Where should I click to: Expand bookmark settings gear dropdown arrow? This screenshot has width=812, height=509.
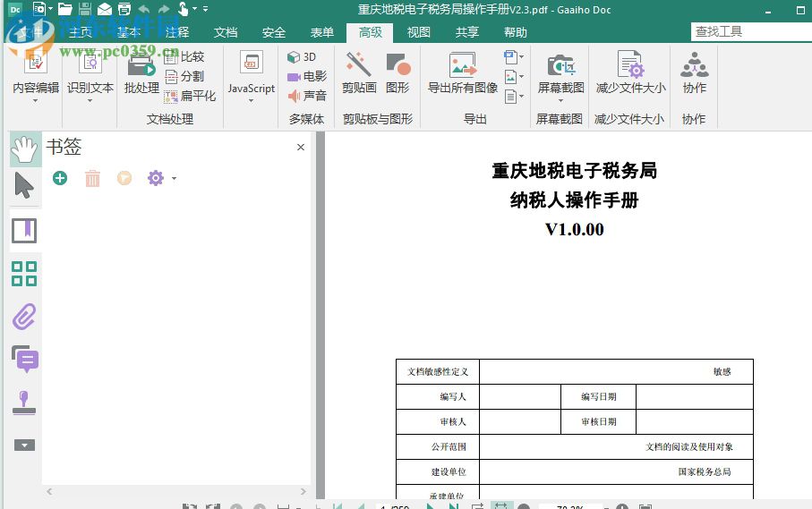pos(174,178)
